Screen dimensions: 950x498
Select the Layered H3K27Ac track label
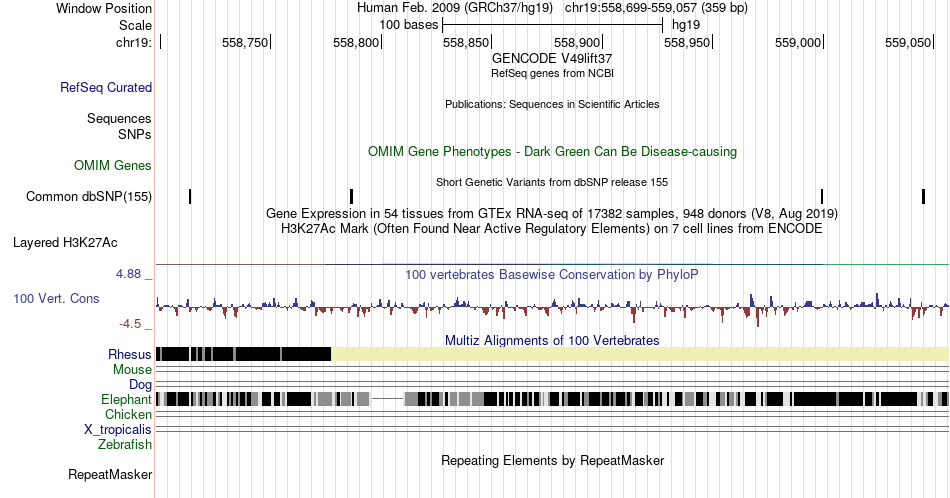coord(65,242)
